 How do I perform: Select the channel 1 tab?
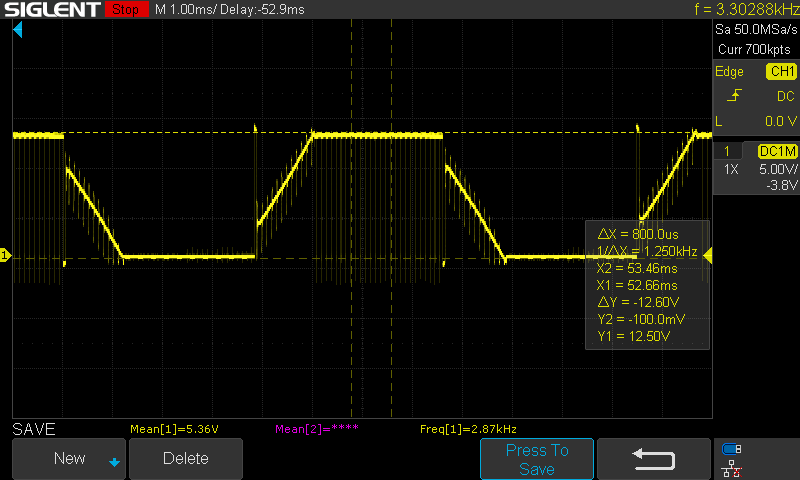pyautogui.click(x=727, y=151)
